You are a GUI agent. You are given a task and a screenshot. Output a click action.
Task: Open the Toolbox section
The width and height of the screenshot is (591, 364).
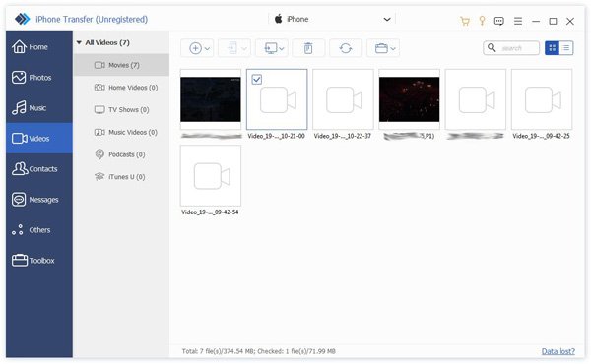coord(38,260)
